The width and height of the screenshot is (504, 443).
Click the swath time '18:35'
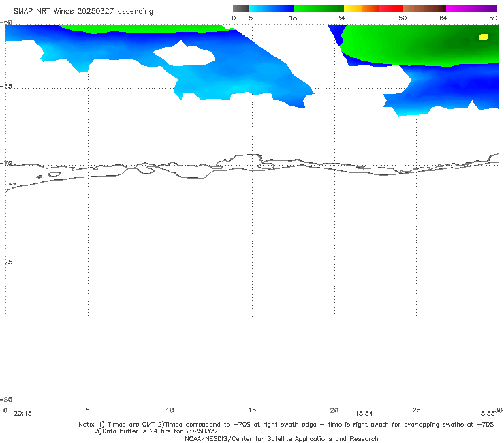pyautogui.click(x=486, y=414)
